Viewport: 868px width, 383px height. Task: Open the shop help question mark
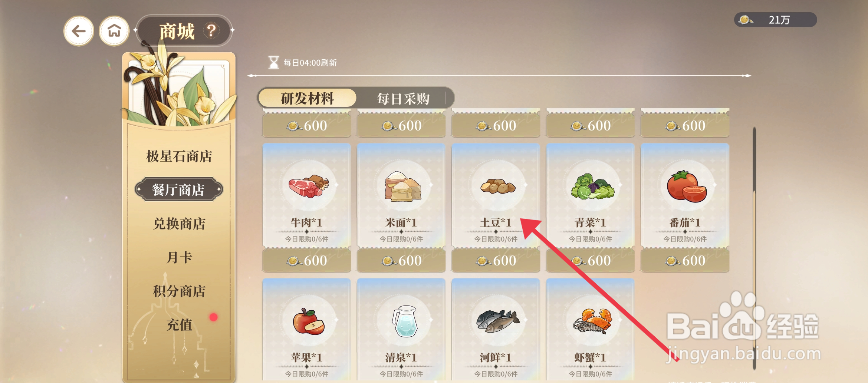tap(211, 30)
